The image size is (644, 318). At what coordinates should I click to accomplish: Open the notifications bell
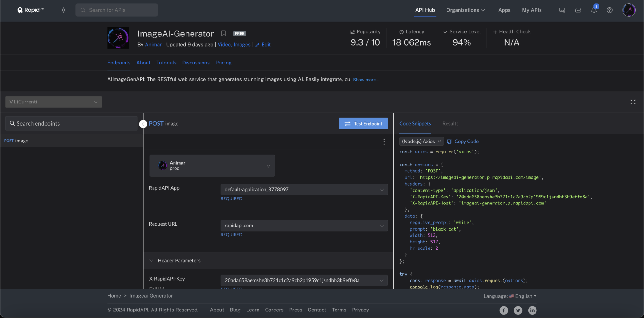(594, 10)
